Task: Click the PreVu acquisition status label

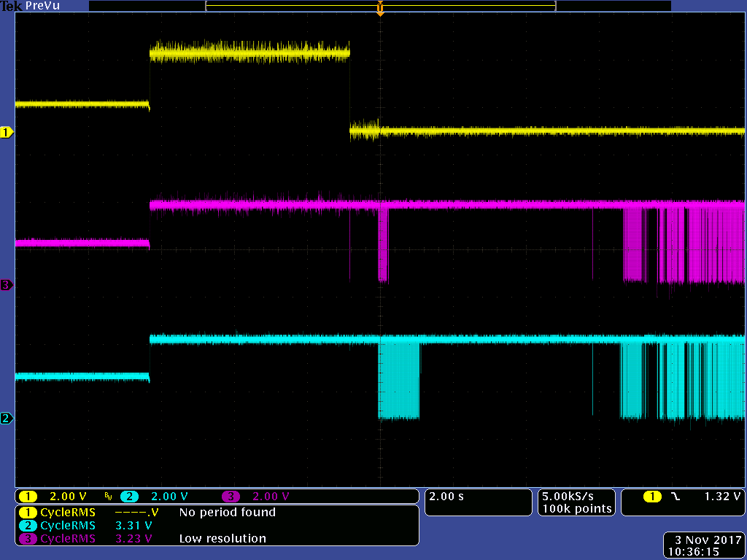Action: 42,7
